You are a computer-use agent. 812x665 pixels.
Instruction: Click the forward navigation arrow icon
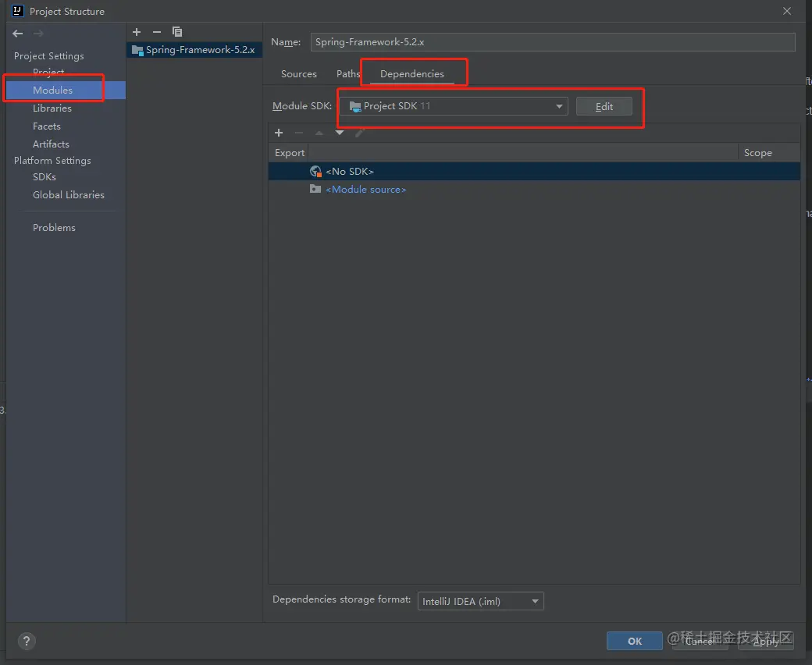point(37,34)
